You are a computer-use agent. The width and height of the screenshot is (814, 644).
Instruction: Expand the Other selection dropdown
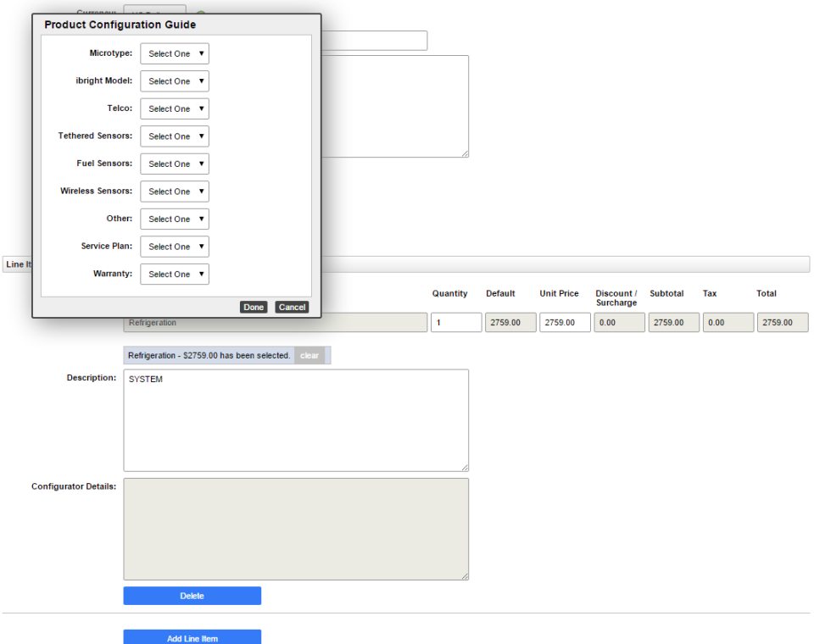click(x=174, y=219)
